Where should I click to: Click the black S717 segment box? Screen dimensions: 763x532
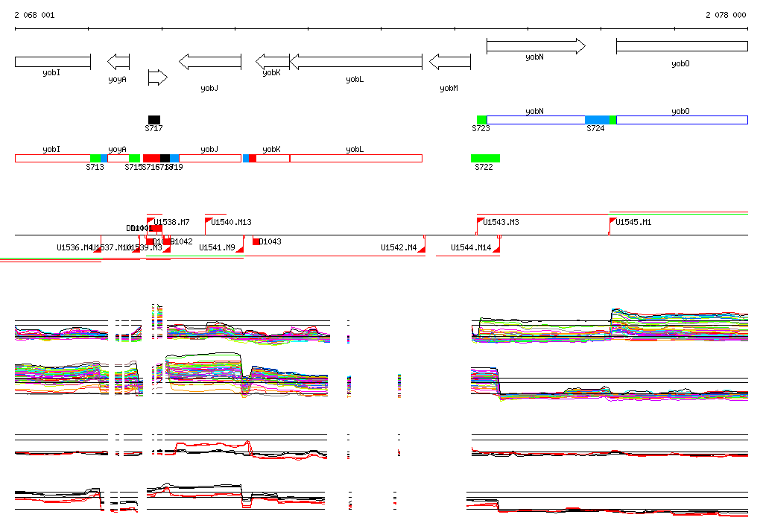pos(154,120)
